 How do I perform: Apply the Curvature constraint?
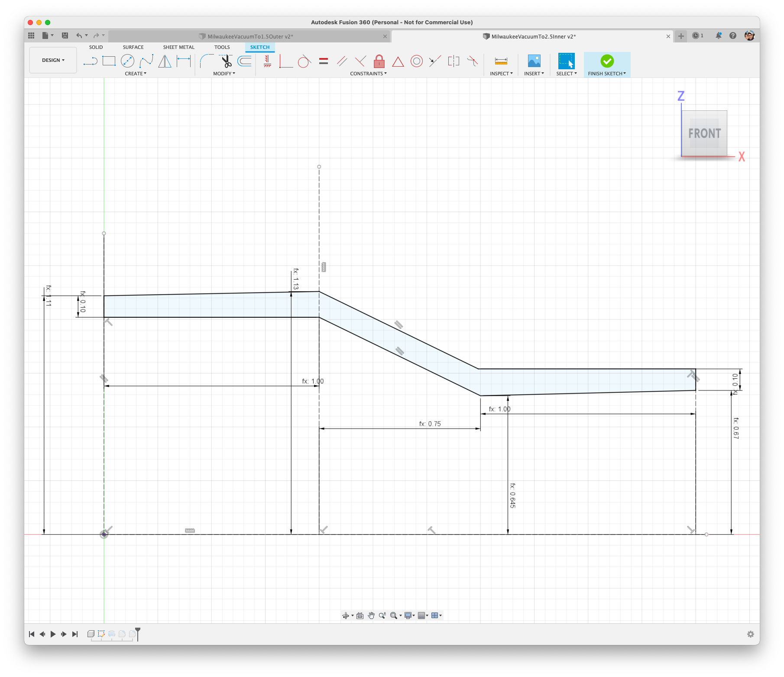(x=473, y=61)
